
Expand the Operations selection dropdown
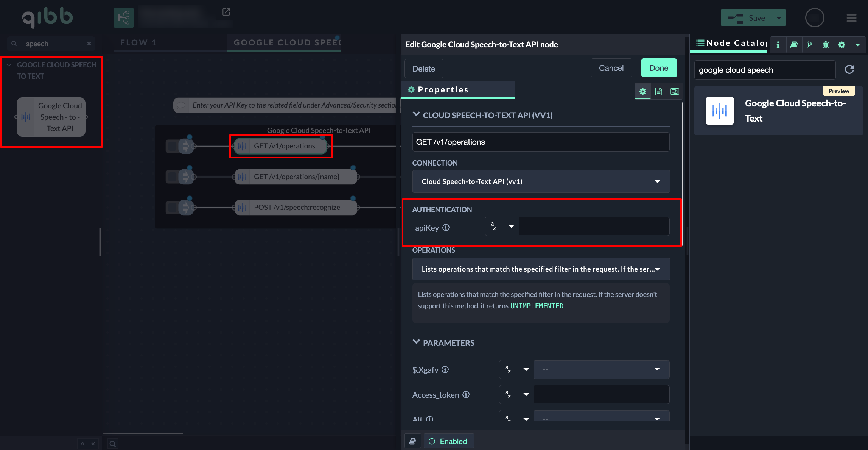tap(540, 269)
